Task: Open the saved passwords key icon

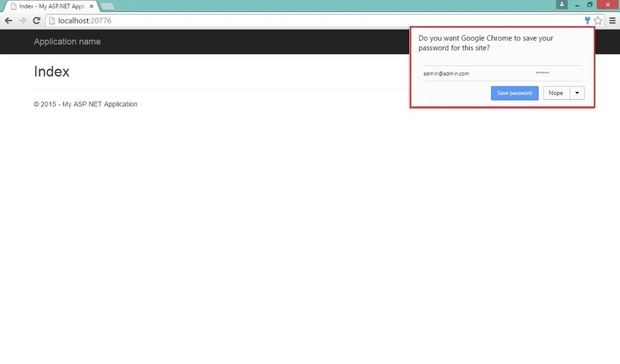Action: pos(587,21)
